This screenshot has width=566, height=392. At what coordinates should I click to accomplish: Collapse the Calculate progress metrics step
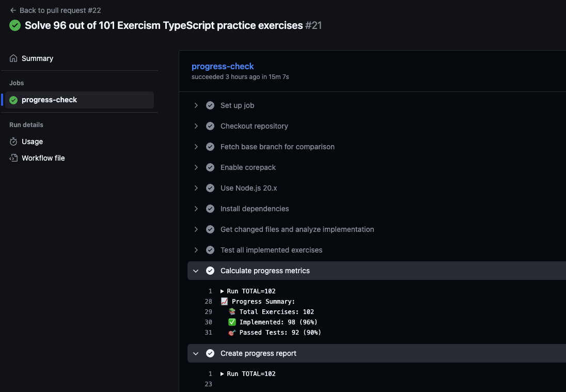tap(195, 270)
